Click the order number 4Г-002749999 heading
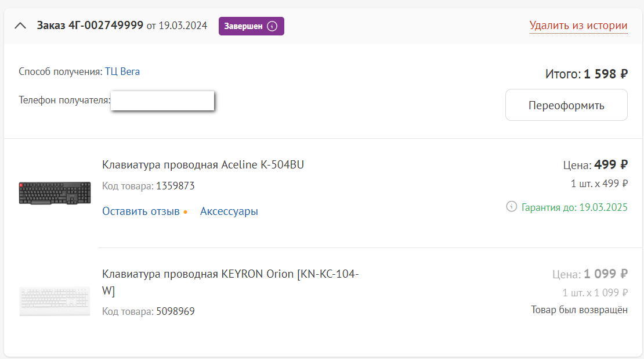This screenshot has width=644, height=359. coord(90,26)
